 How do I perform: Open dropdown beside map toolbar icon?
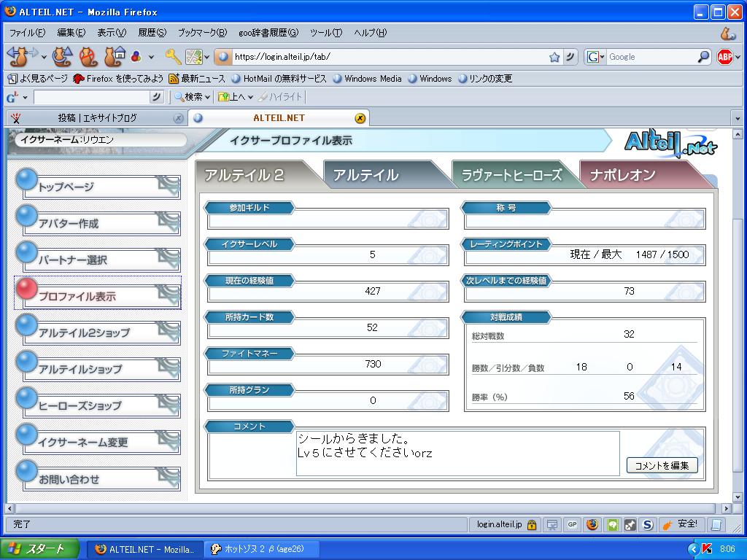pos(206,58)
